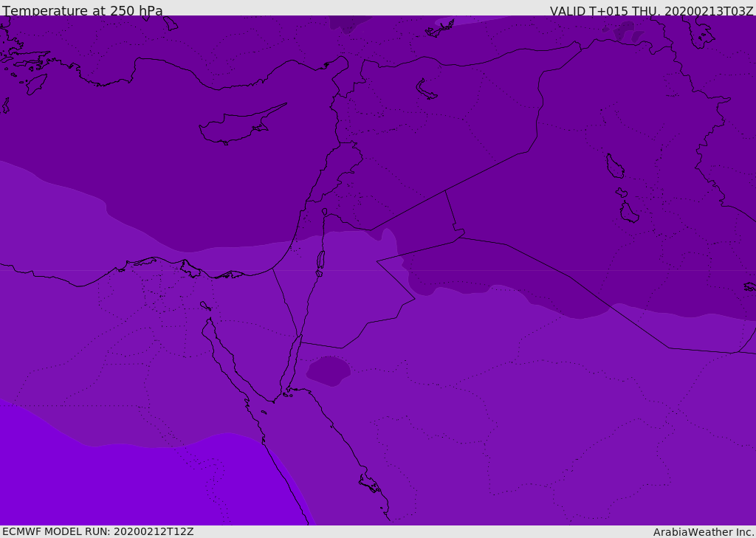The width and height of the screenshot is (756, 538).
Task: Click the Sea of Galilee outline
Action: pyautogui.click(x=324, y=212)
